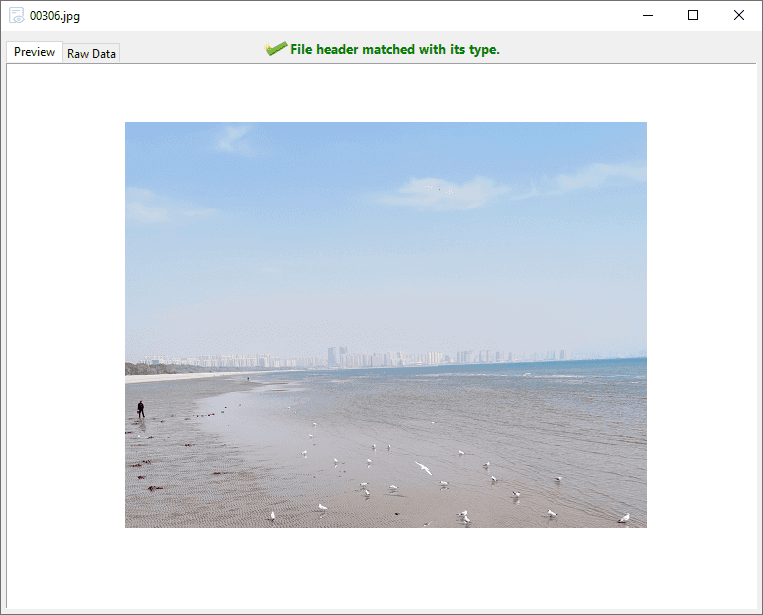The height and width of the screenshot is (615, 763).
Task: Click empty title bar area
Action: [x=350, y=15]
